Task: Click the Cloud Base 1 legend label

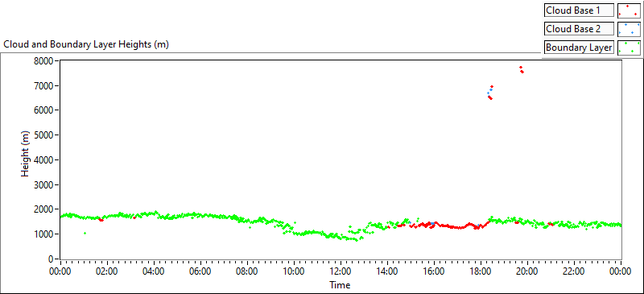Action: 579,10
